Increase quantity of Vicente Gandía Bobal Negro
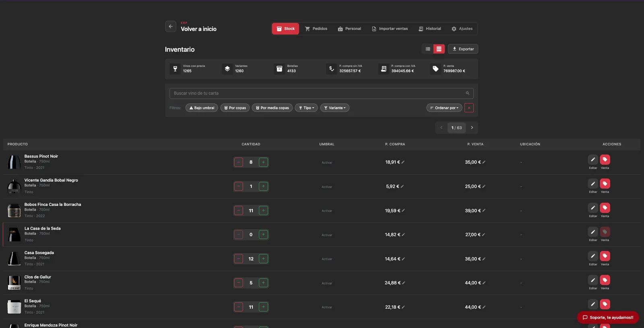Image resolution: width=644 pixels, height=328 pixels. [x=263, y=187]
